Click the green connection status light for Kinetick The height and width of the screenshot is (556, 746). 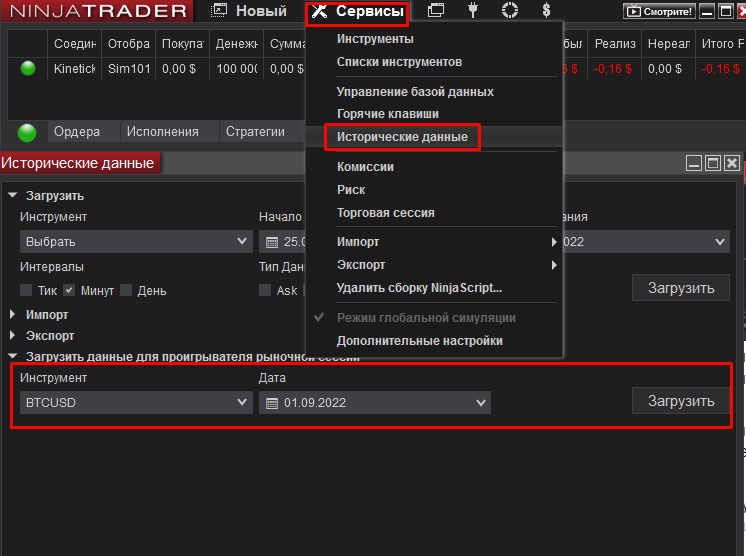[x=28, y=68]
